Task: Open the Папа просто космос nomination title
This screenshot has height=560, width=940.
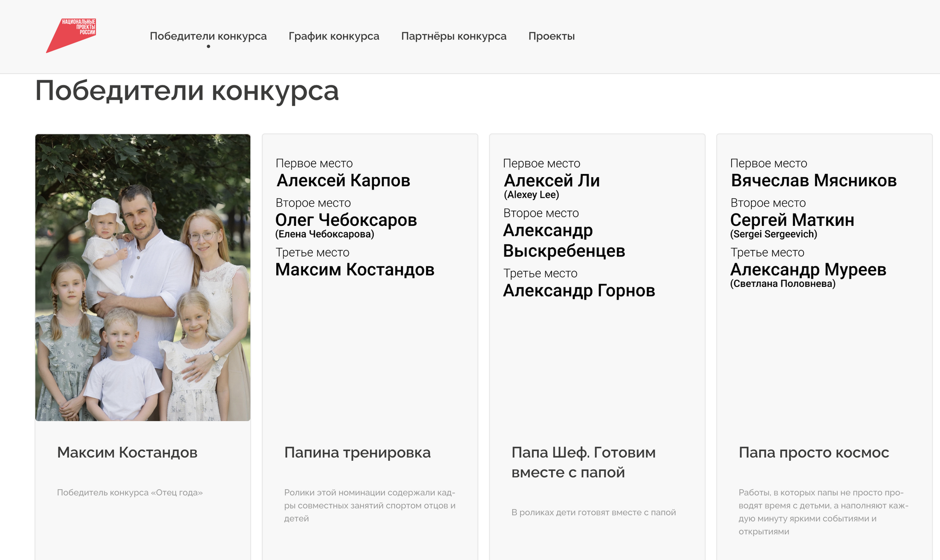Action: [x=813, y=453]
